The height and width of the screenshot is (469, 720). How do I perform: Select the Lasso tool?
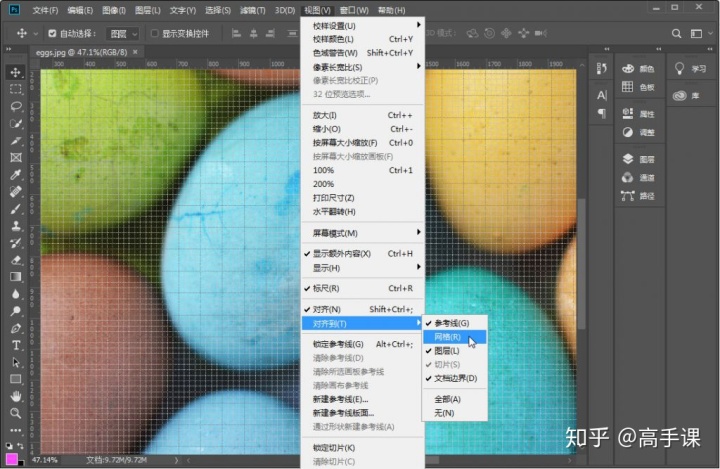point(16,106)
